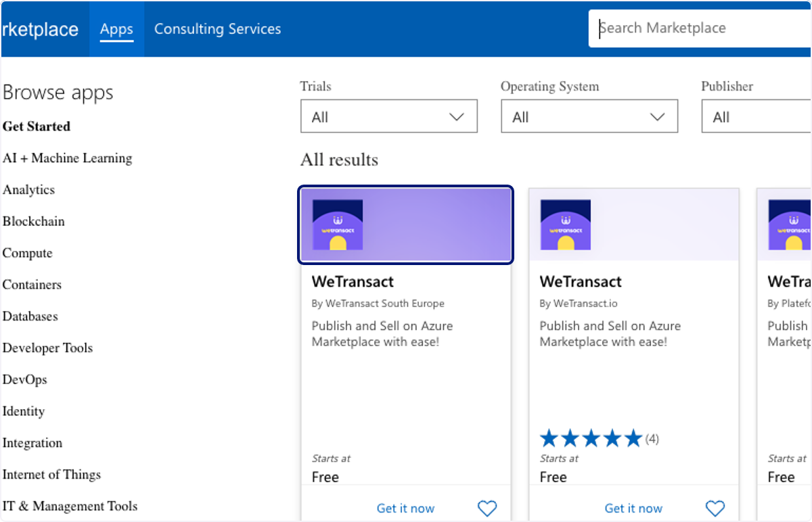Get WeTransact South Europe app now
Viewport: 812px width, 522px height.
405,508
